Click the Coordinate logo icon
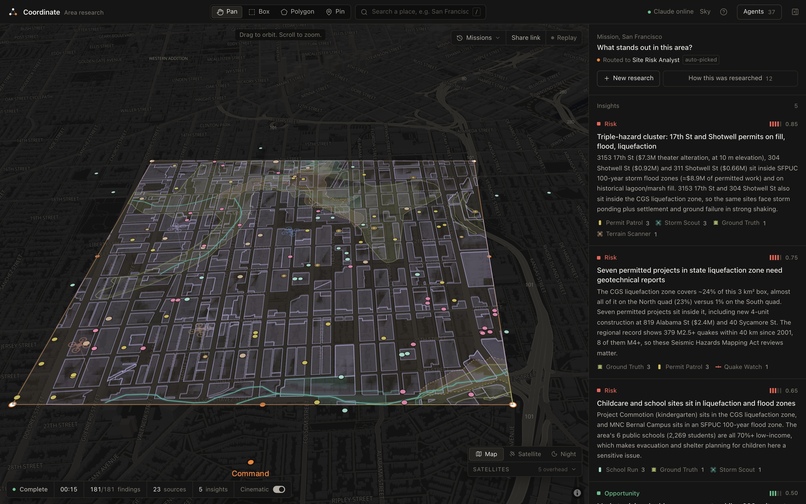The width and height of the screenshot is (806, 504). [13, 12]
